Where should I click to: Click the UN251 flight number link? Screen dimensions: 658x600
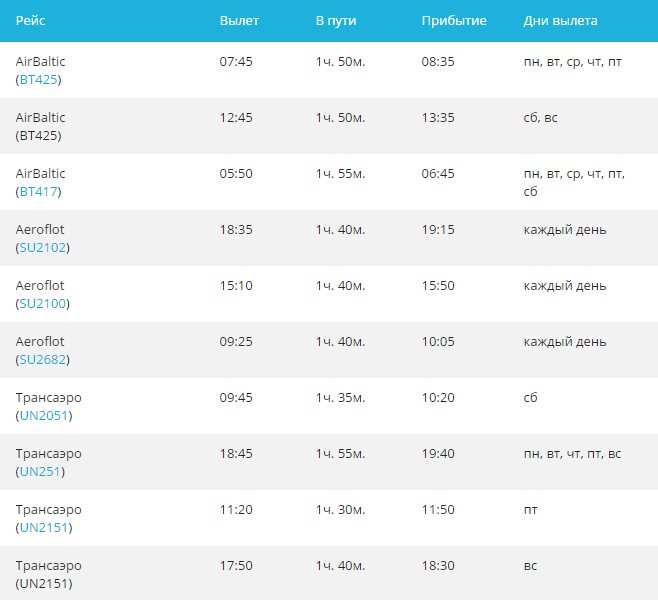(41, 472)
